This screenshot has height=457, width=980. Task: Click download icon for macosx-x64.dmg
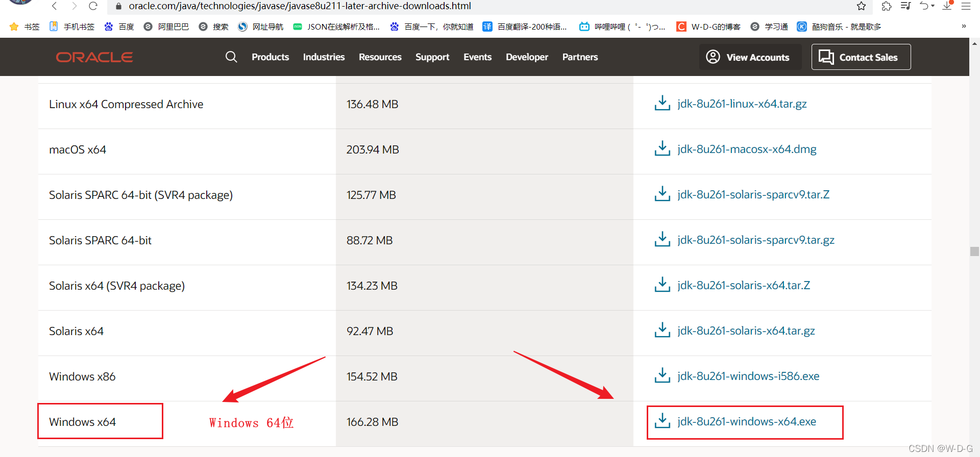(662, 149)
